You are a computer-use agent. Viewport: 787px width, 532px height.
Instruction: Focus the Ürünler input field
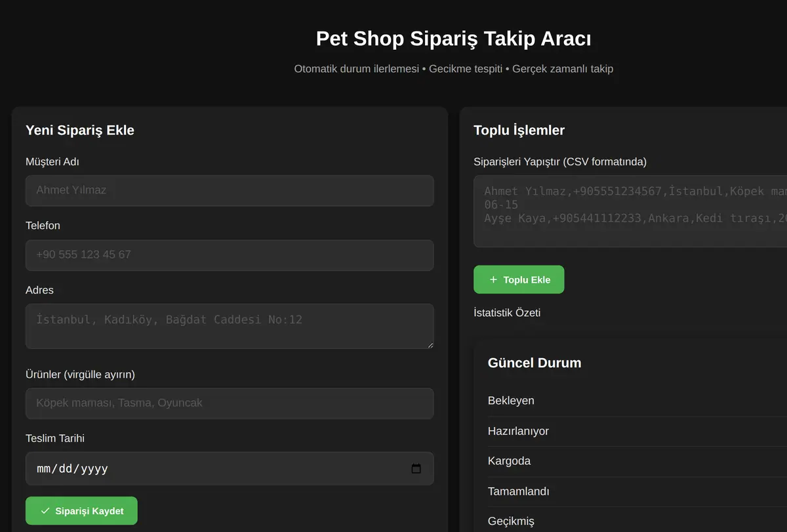pos(230,403)
